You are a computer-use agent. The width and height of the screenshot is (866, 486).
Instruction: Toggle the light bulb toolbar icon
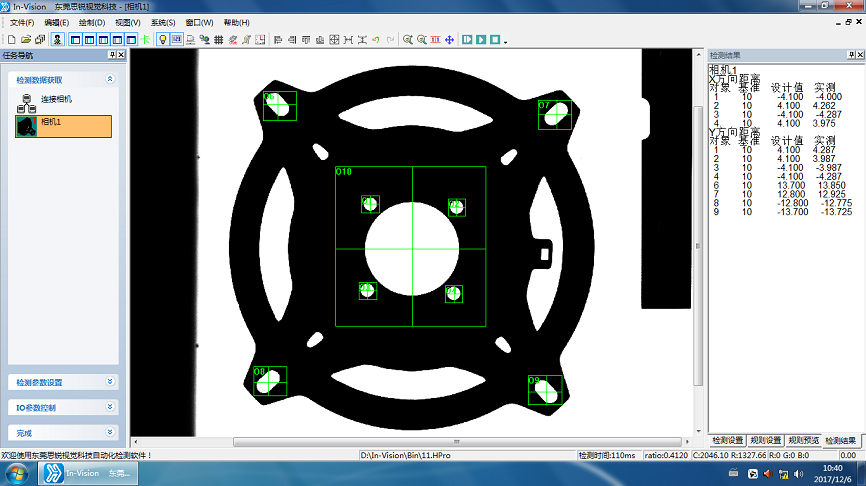[163, 40]
